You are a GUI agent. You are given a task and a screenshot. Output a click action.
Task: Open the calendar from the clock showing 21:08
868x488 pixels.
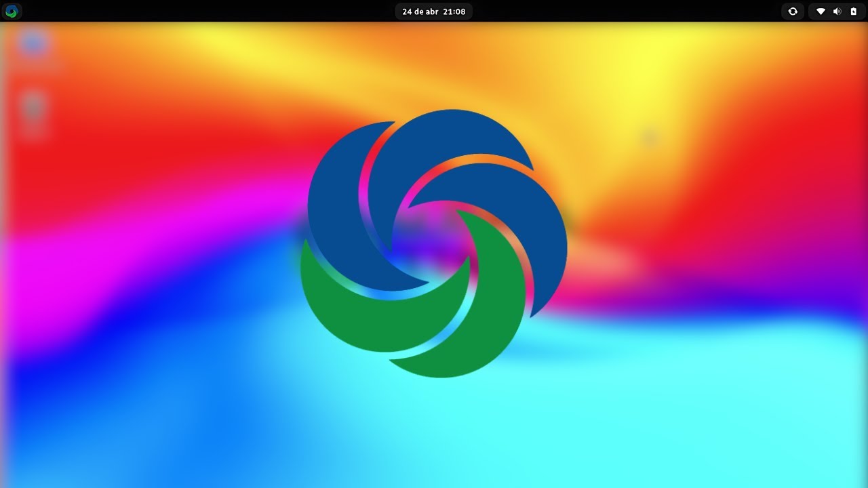click(x=434, y=12)
